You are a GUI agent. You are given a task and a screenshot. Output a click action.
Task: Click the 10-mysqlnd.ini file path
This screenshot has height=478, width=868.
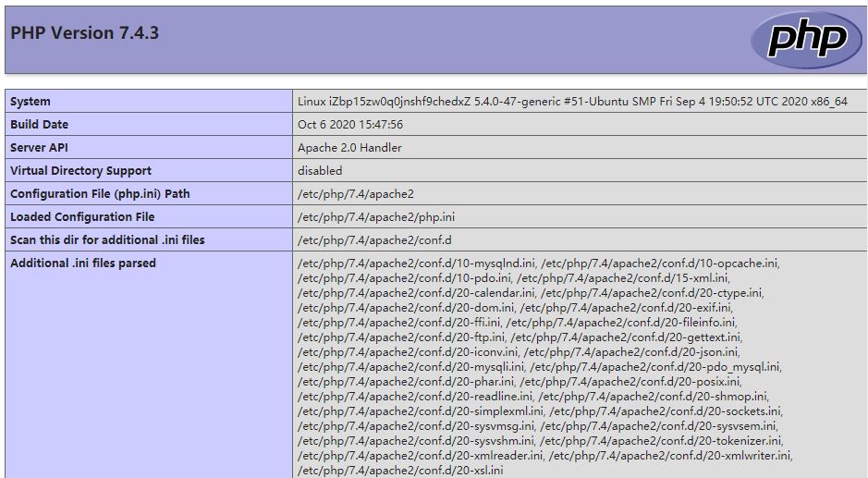416,264
